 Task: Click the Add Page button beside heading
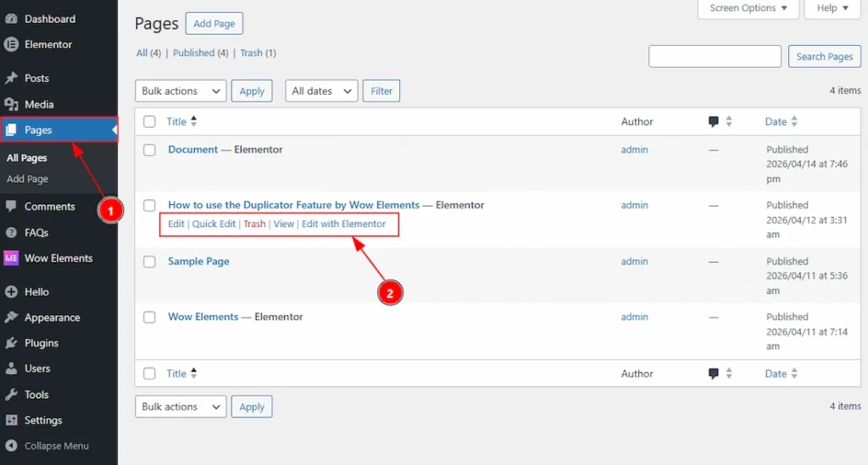tap(214, 23)
